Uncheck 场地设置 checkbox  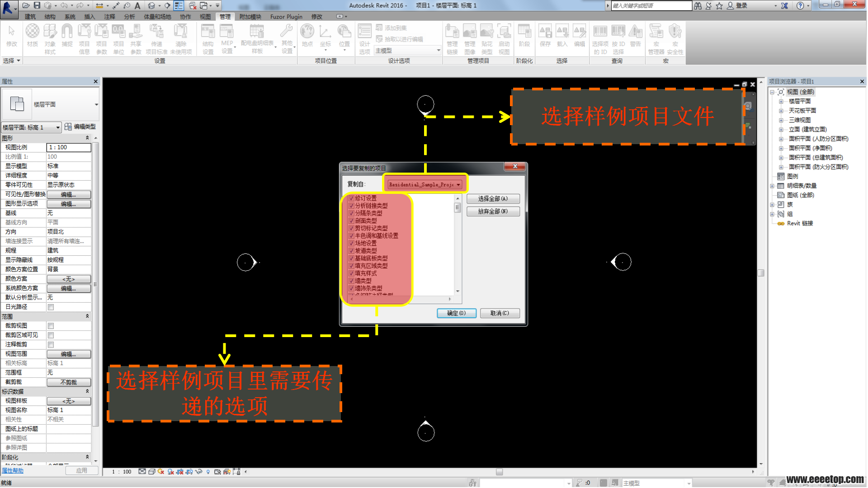tap(351, 243)
